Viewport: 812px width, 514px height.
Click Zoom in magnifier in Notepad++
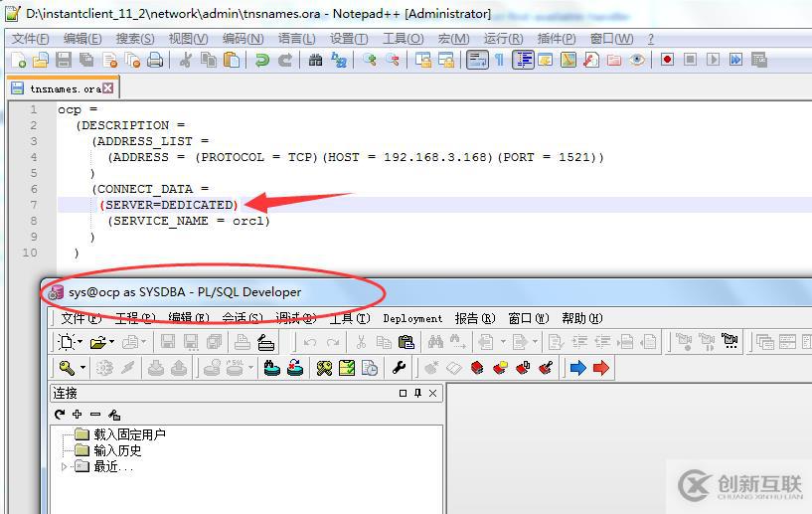tap(370, 60)
